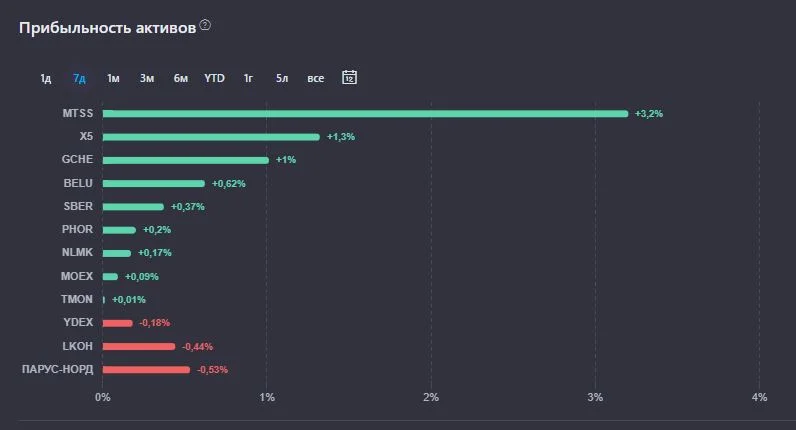Select the 5л period tab
Screen dimensions: 796x430
pyautogui.click(x=282, y=78)
